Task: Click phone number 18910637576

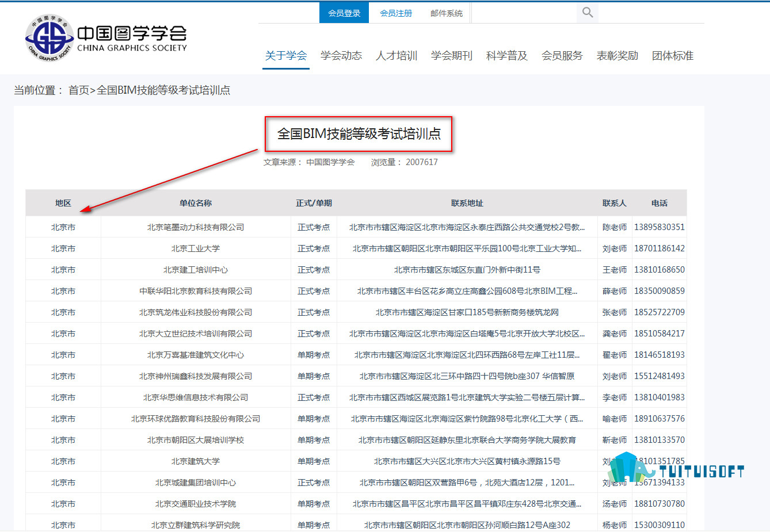Action: 660,419
